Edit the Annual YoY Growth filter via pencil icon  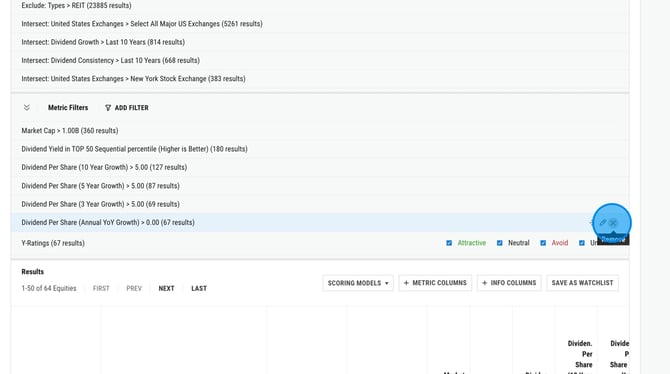603,223
